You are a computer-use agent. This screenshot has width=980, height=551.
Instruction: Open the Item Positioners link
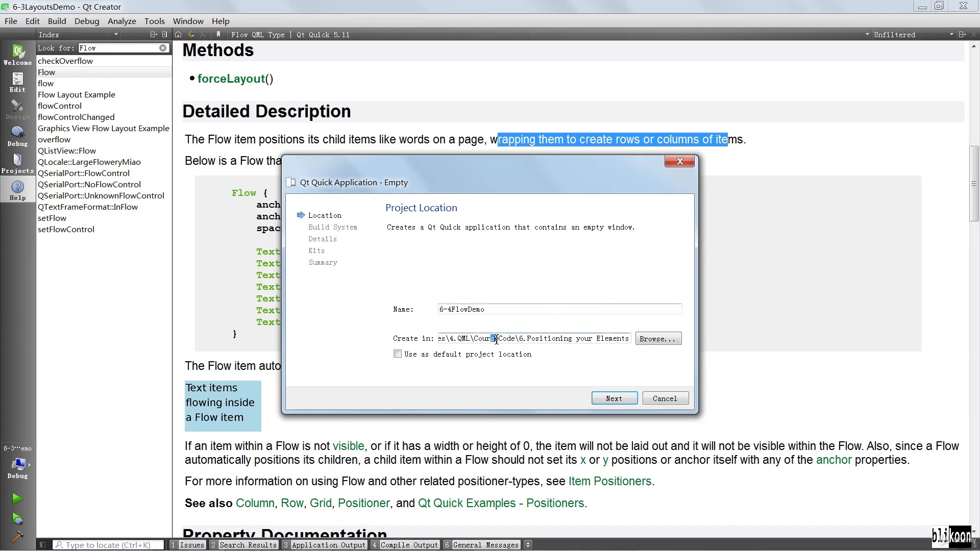pos(610,481)
